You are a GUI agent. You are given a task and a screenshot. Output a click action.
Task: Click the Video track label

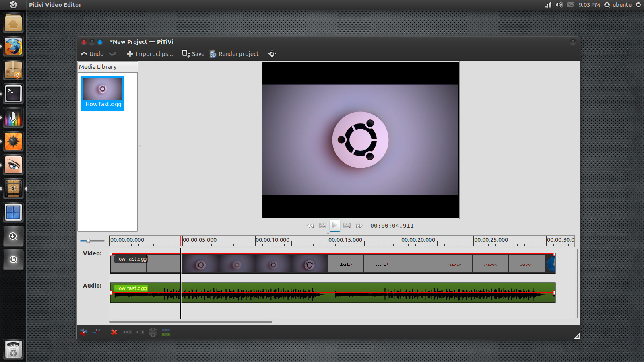coord(92,253)
